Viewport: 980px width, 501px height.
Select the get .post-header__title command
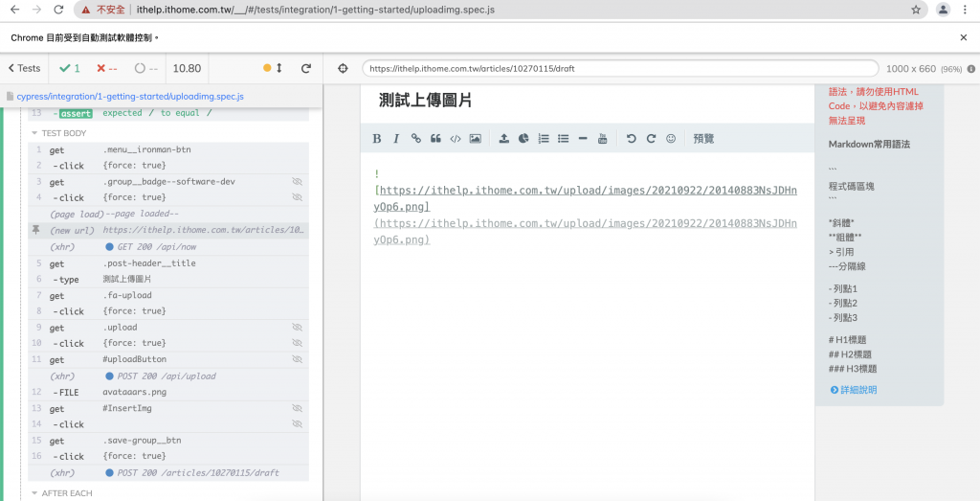point(168,263)
